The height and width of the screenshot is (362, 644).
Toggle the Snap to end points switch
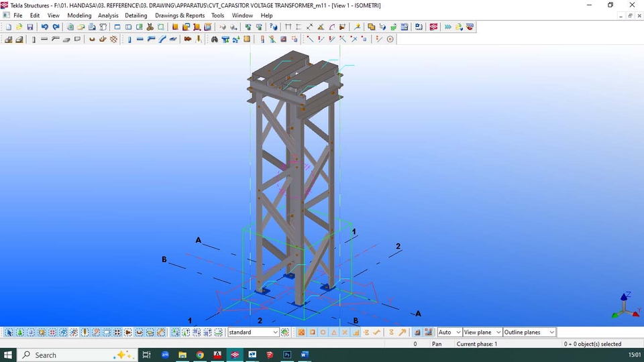tap(312, 333)
